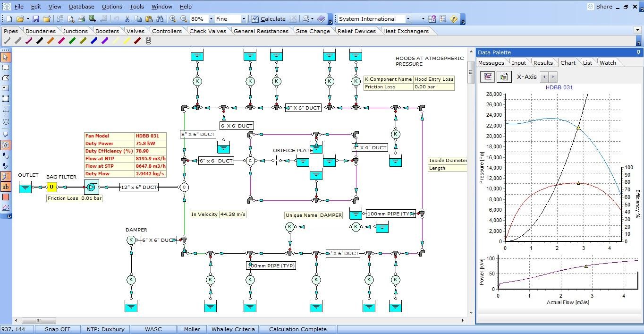Select the dark red pipe color swatch
Viewport: 644px width, 334px height.
pyautogui.click(x=136, y=40)
